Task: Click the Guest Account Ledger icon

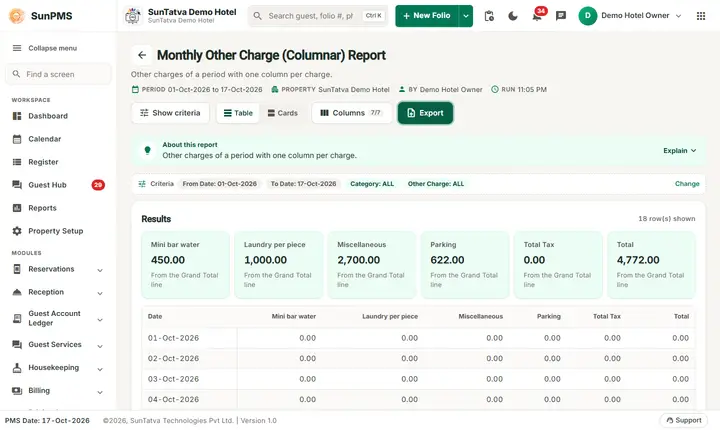Action: tap(17, 318)
